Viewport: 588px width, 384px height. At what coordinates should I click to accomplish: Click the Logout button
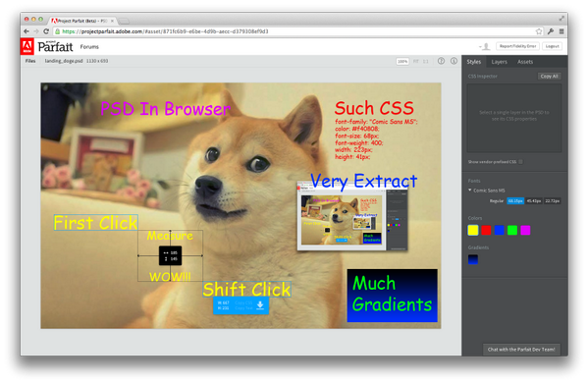tap(552, 46)
